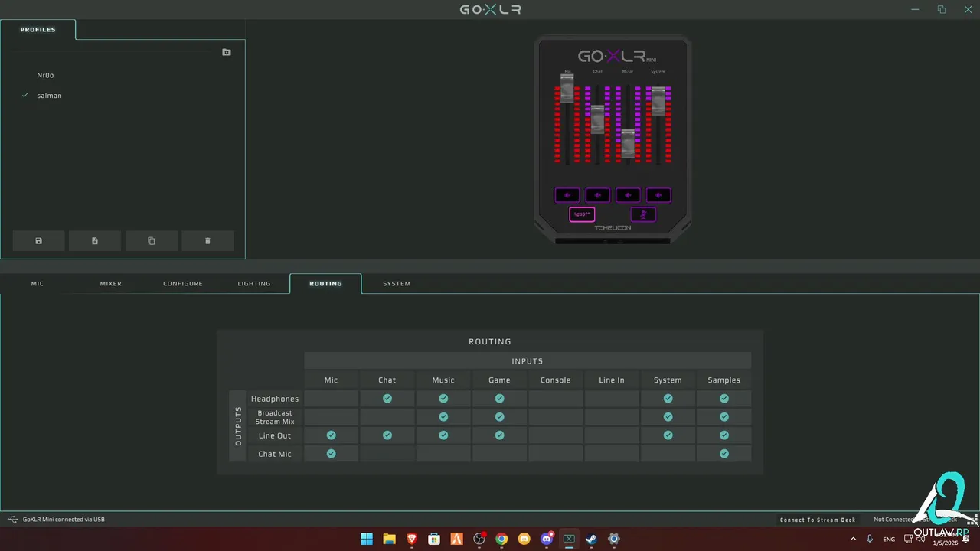The image size is (980, 551).
Task: Enable Mic to Headphones routing
Action: click(x=331, y=399)
